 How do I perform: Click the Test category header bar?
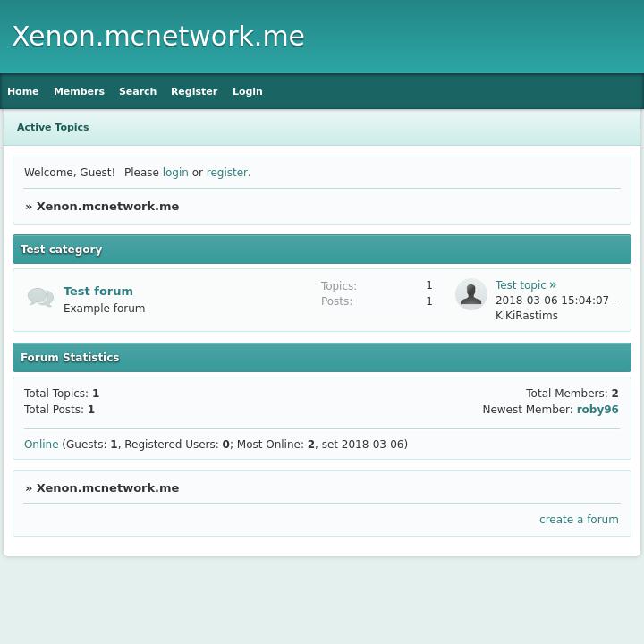click(x=322, y=250)
